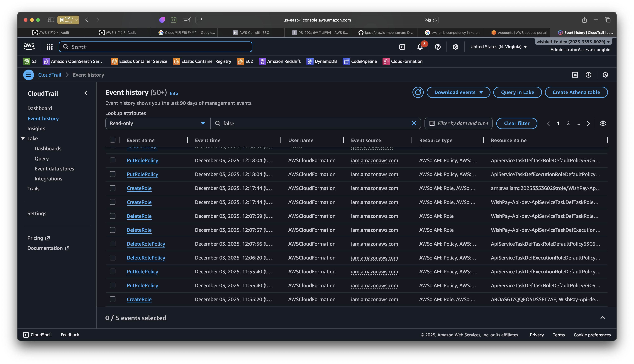Screen dimensions: 634x364
Task: Open Insights in the CloudTrail sidebar
Action: point(36,128)
